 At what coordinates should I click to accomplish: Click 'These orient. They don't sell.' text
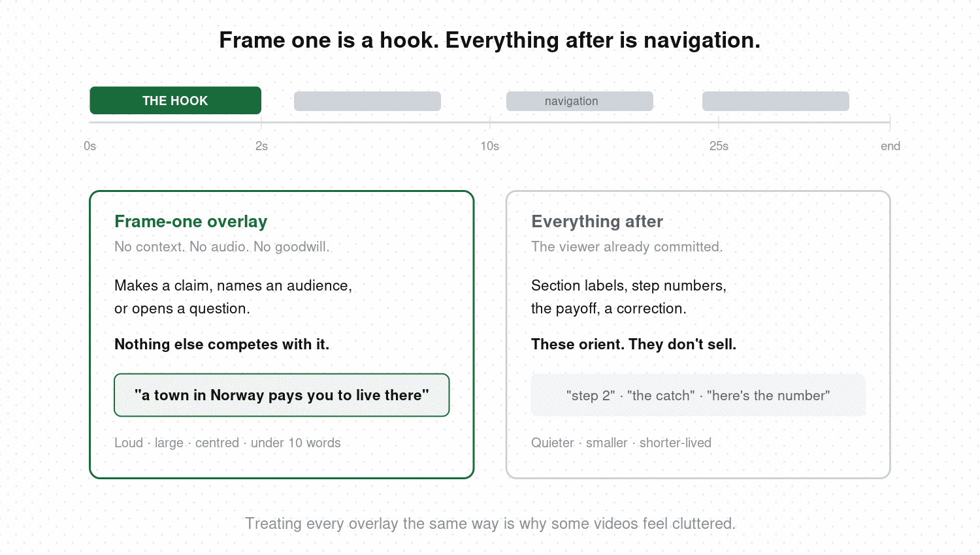[634, 344]
